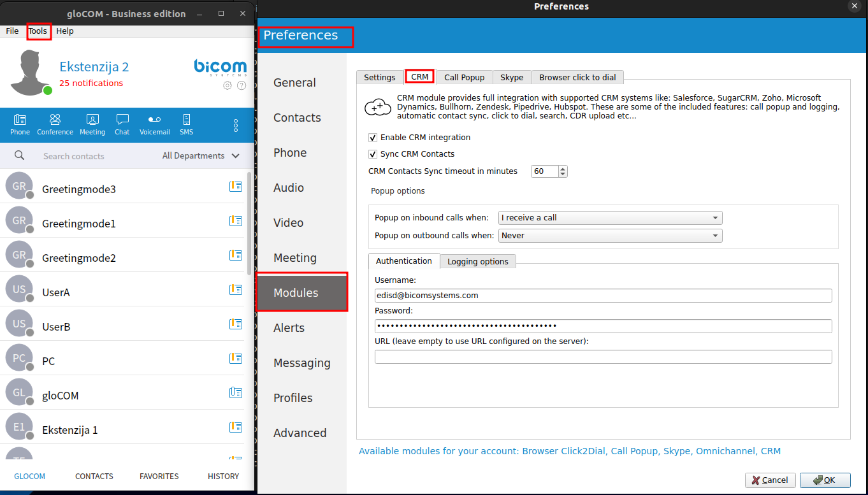
Task: Click the US avatar of UserA
Action: (x=19, y=290)
